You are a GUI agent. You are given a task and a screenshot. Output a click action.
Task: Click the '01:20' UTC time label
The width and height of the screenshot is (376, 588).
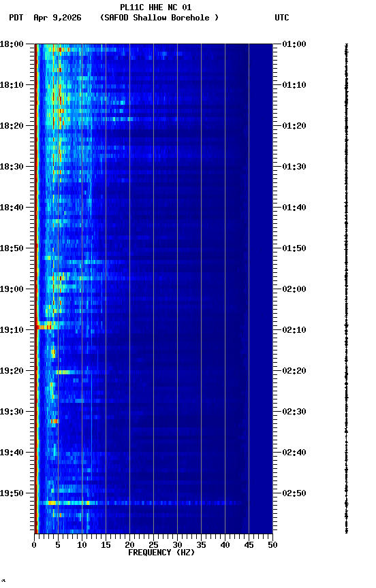294,126
